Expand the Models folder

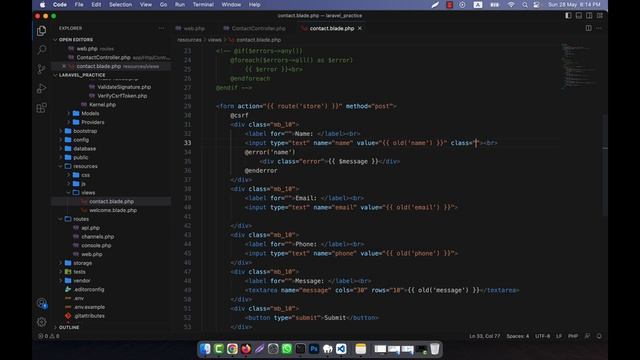[90, 113]
